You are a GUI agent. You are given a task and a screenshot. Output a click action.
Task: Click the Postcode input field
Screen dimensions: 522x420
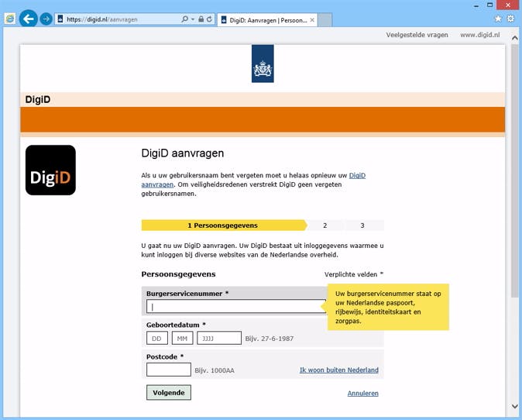(169, 370)
